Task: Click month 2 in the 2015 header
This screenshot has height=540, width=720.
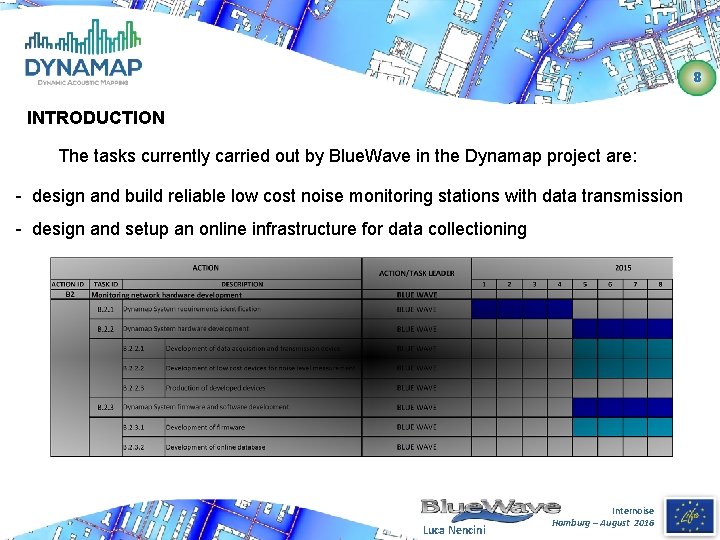Action: tap(509, 284)
